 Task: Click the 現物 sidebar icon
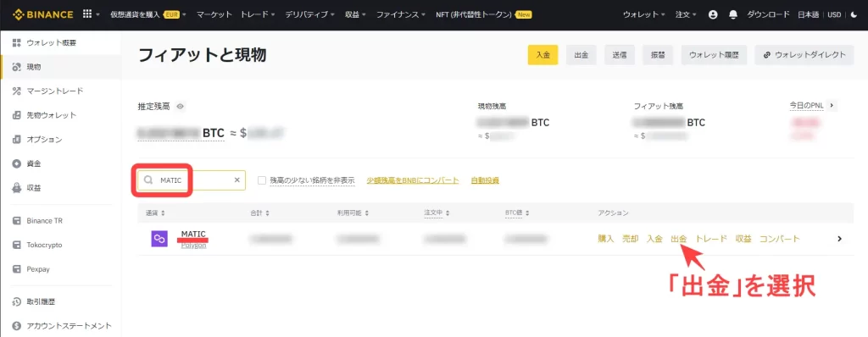(16, 67)
